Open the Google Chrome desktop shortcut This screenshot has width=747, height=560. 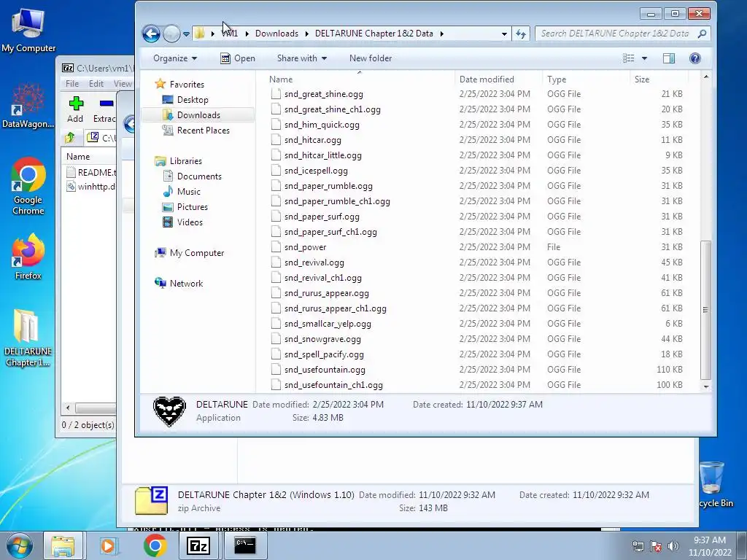[x=28, y=187]
